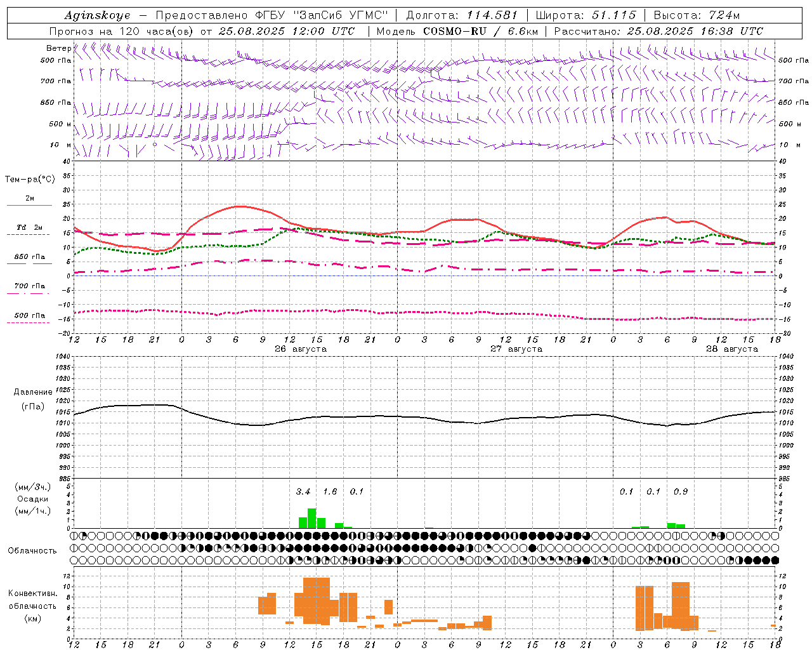
Task: Click "1040" on the left pressure axis
Action: (x=63, y=356)
